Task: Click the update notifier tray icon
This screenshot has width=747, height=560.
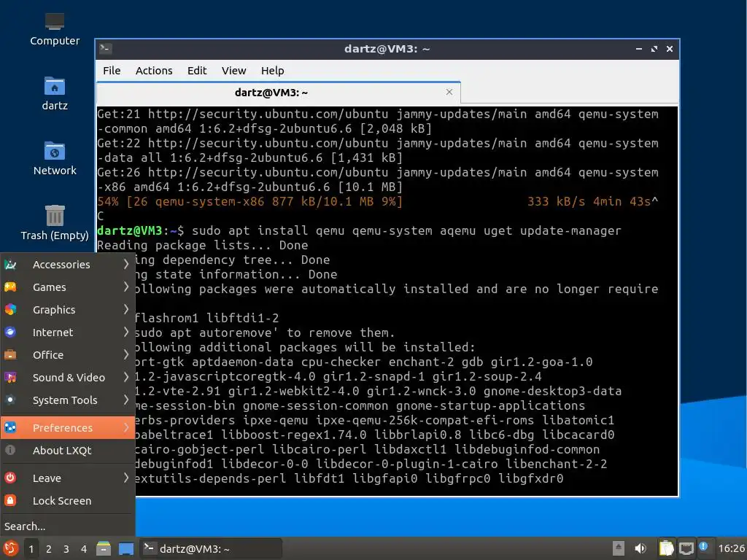Action: (704, 547)
